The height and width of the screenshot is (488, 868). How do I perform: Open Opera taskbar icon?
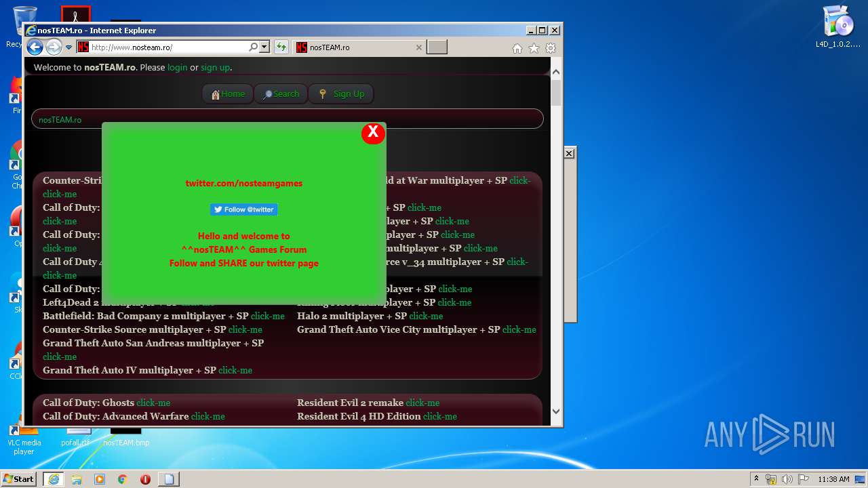click(145, 479)
